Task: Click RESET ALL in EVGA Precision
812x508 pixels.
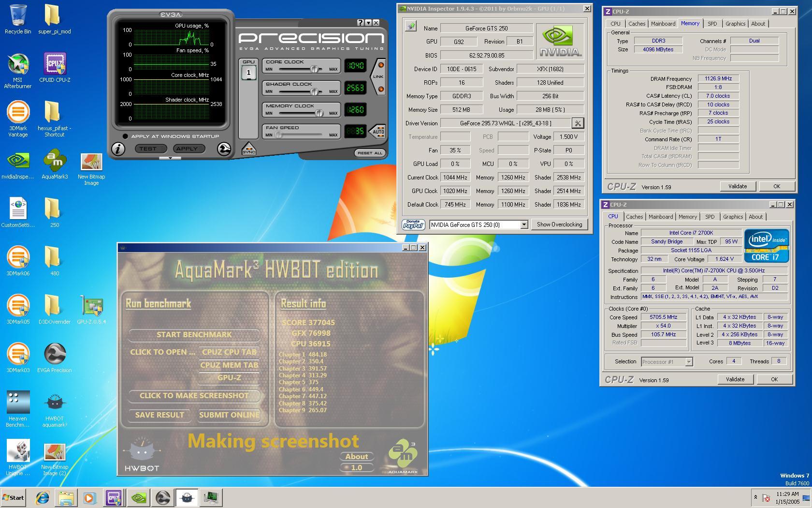Action: [370, 153]
